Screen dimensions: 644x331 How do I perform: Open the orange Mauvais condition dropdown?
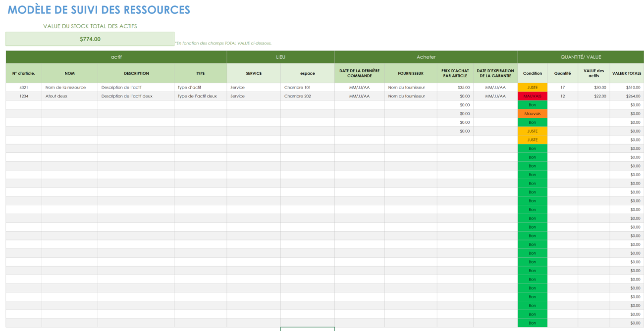(x=532, y=113)
